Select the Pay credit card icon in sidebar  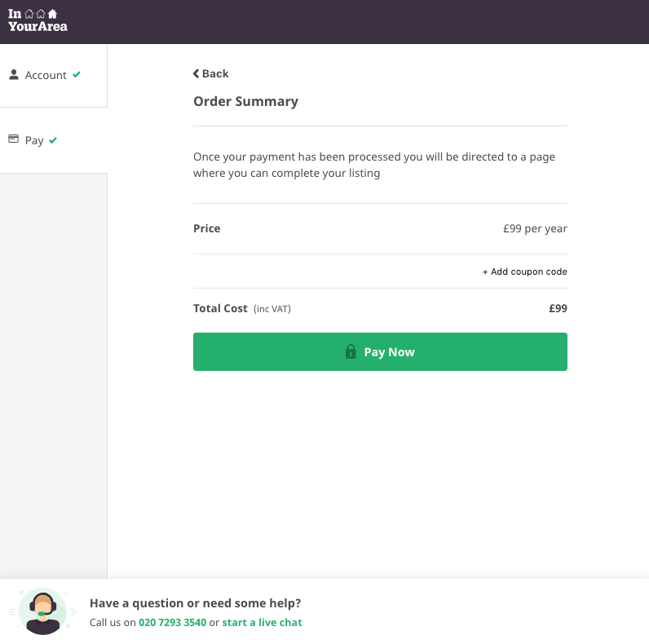click(13, 139)
